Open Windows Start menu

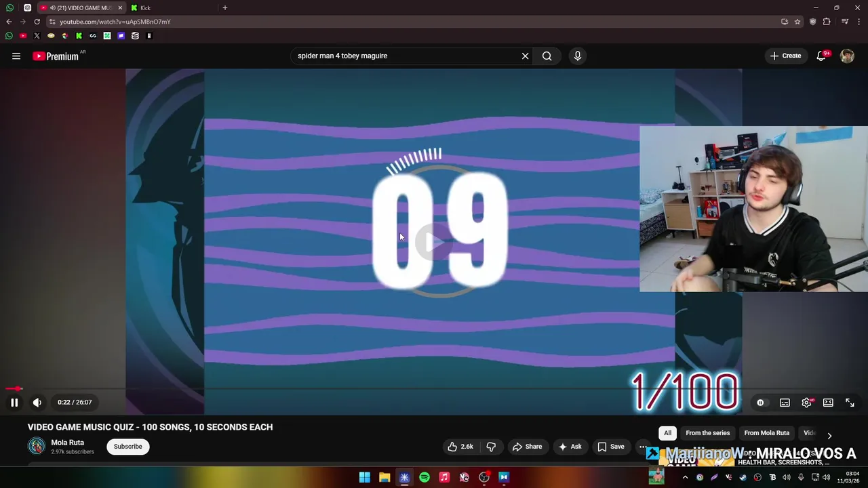[x=364, y=477]
